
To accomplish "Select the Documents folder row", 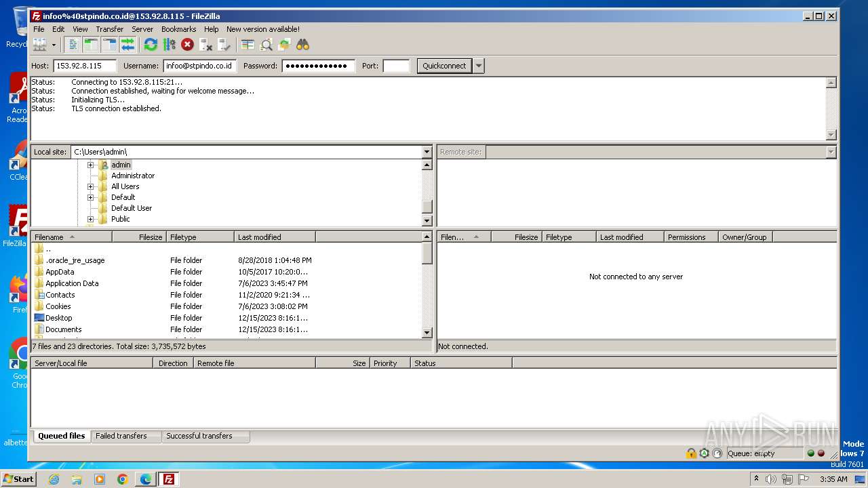I will tap(226, 329).
